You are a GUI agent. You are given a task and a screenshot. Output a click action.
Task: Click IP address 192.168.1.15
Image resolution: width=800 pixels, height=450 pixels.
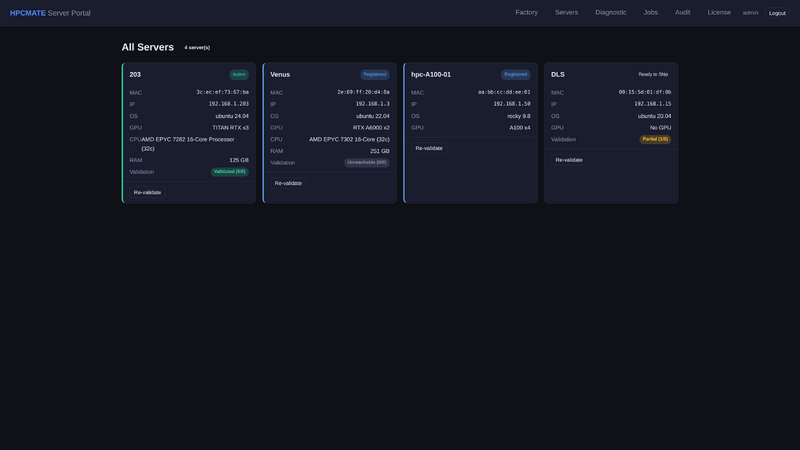(653, 104)
